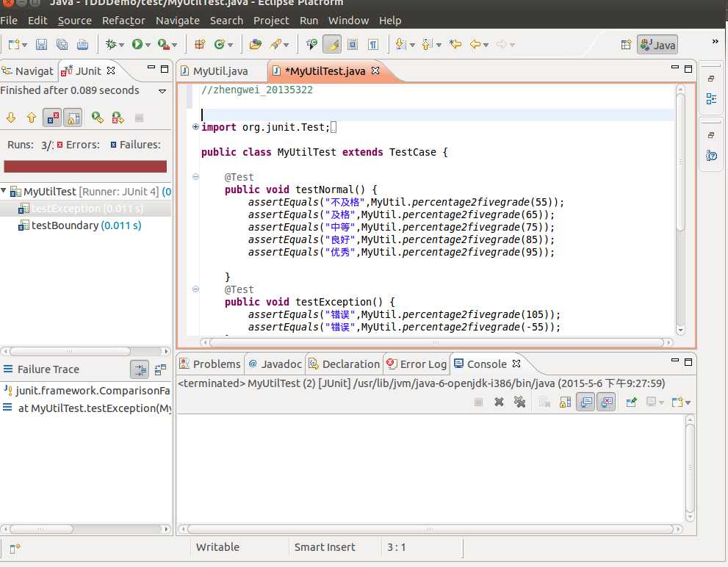
Task: Click the Open Type folder icon
Action: (256, 45)
